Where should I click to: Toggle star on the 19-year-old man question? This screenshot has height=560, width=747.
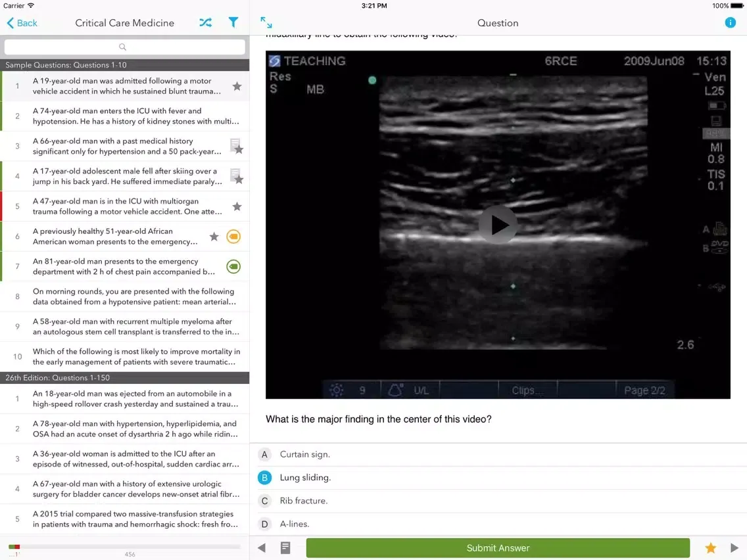(237, 86)
